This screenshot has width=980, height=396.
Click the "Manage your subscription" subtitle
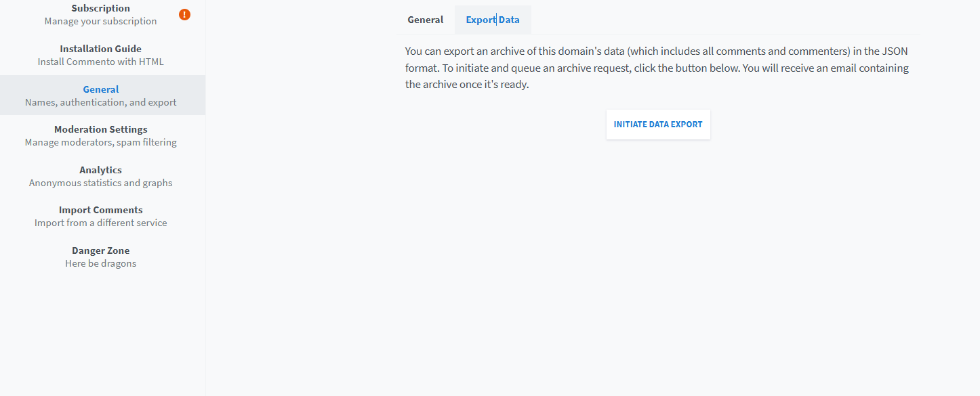coord(100,21)
